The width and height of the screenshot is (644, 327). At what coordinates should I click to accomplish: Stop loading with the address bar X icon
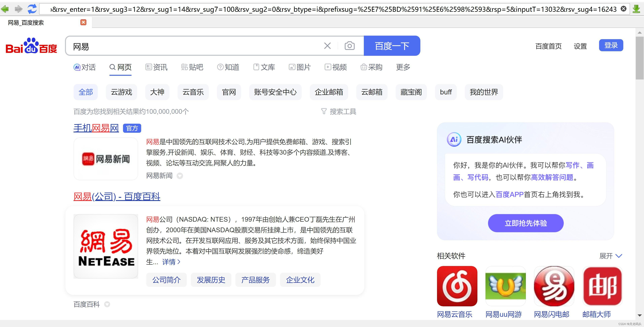(623, 9)
